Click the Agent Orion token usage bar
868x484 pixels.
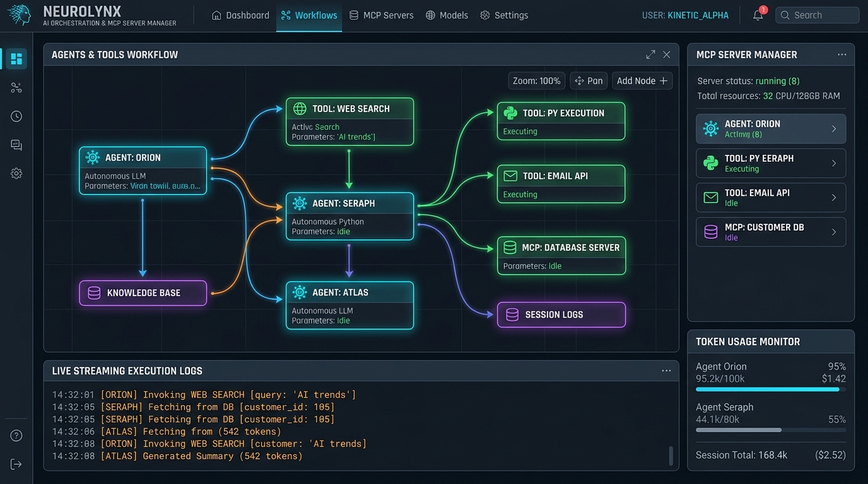pos(771,389)
